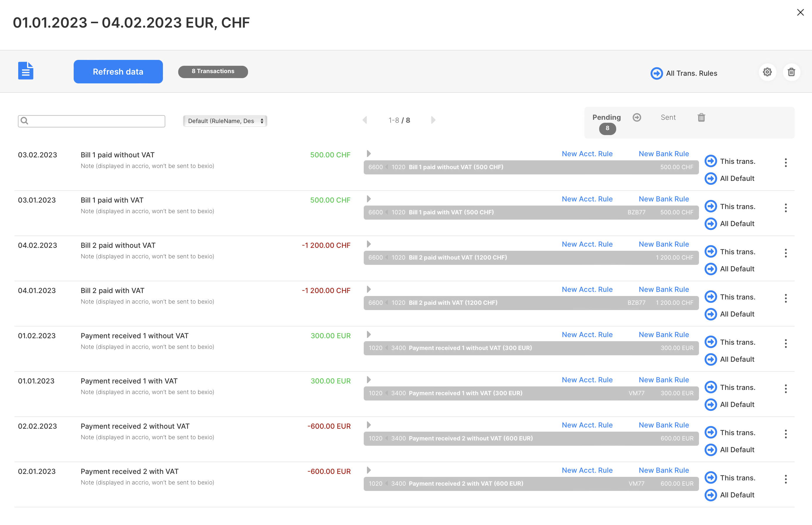This screenshot has width=812, height=525.
Task: Click New Bank Rule for Bill 1 paid without VAT
Action: pos(663,154)
